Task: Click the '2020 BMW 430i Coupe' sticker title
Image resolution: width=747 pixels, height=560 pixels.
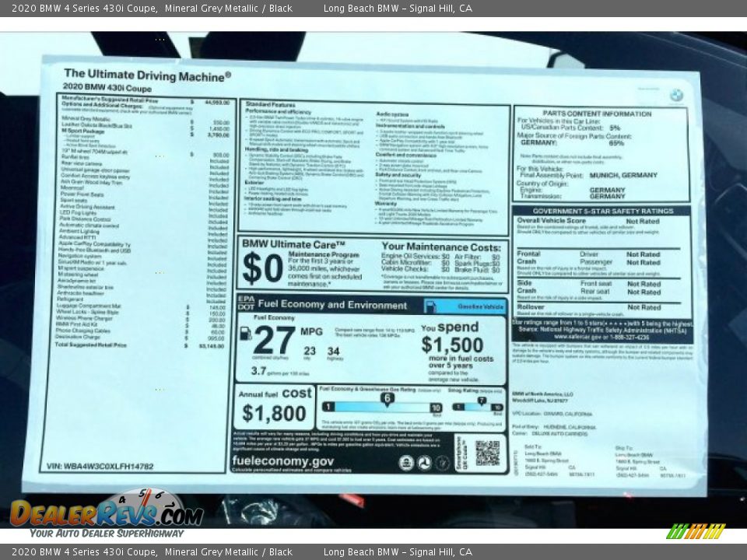Action: pyautogui.click(x=107, y=88)
